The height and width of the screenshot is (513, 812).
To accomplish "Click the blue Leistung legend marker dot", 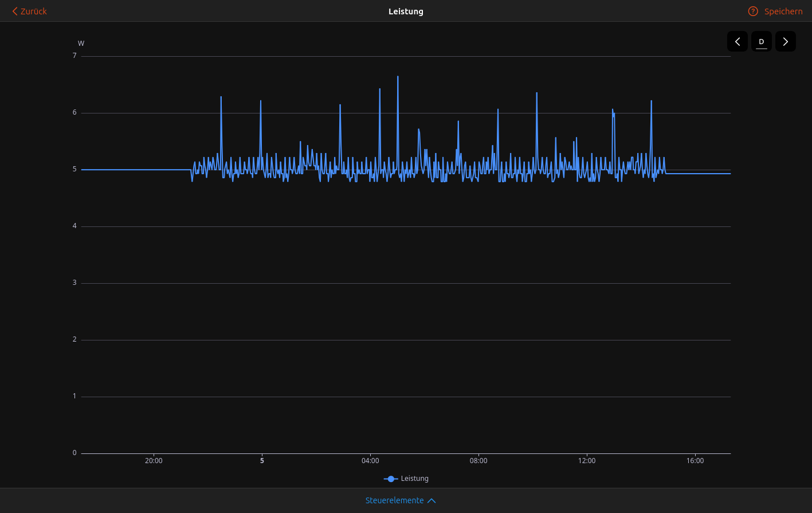I will (x=391, y=479).
